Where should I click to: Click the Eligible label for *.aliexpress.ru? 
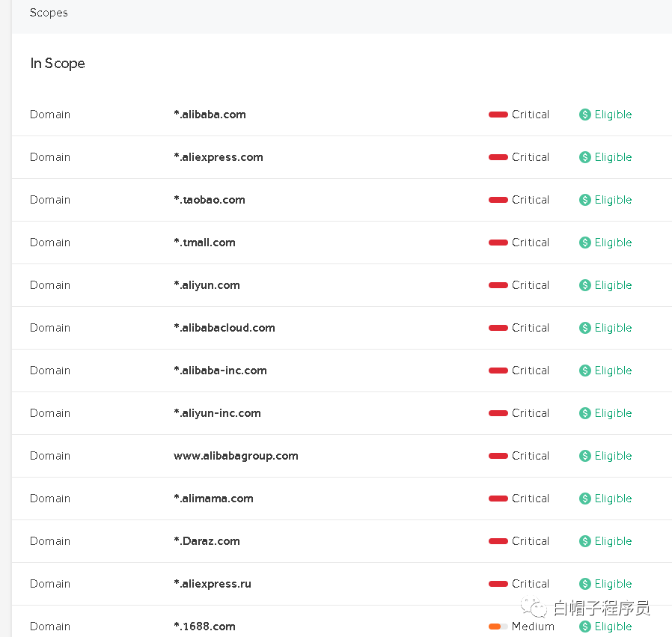coord(613,584)
